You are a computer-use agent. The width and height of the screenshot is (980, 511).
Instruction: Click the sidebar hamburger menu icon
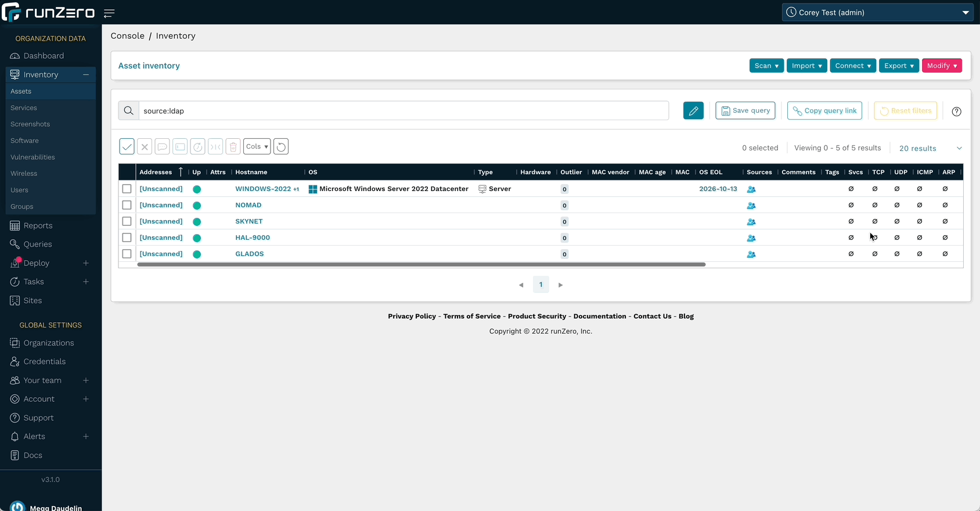tap(109, 13)
